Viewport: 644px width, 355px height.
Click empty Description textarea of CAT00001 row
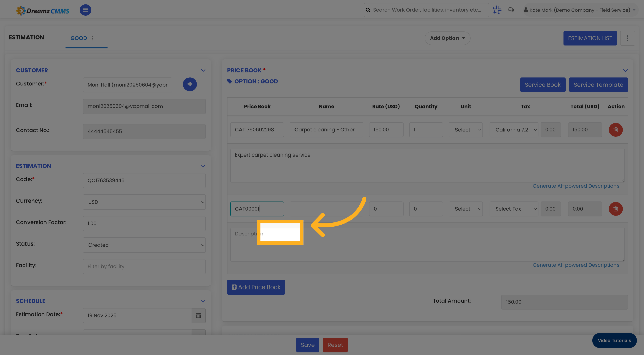coord(427,245)
